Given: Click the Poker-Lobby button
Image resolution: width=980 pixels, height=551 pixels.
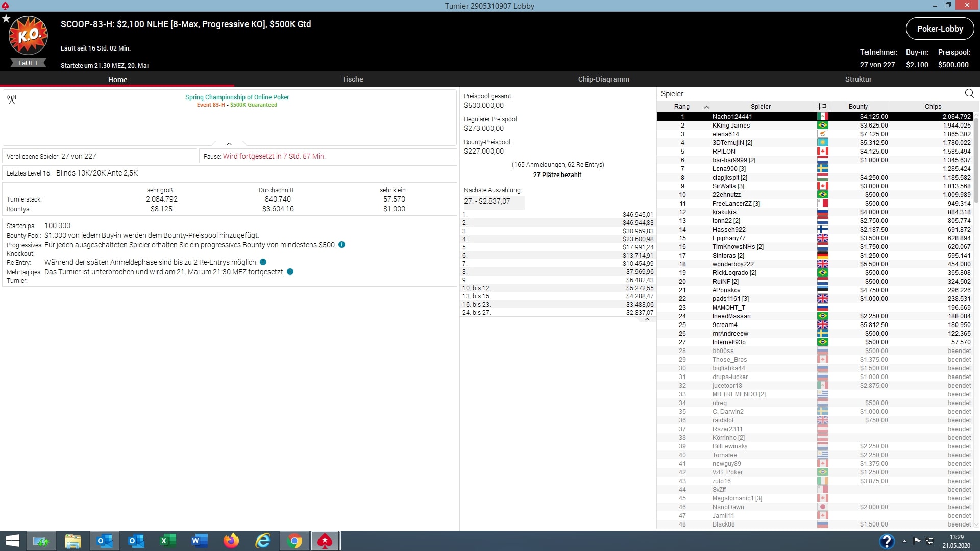Looking at the screenshot, I should [x=940, y=29].
